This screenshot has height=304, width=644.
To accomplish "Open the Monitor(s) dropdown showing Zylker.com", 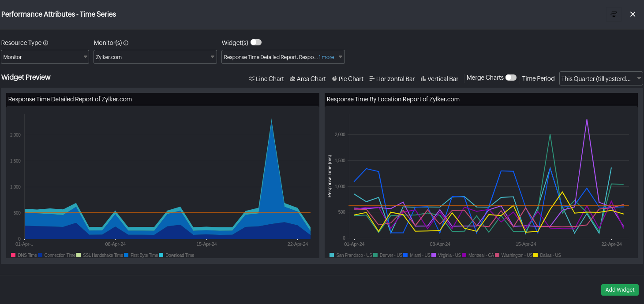I will [x=155, y=57].
